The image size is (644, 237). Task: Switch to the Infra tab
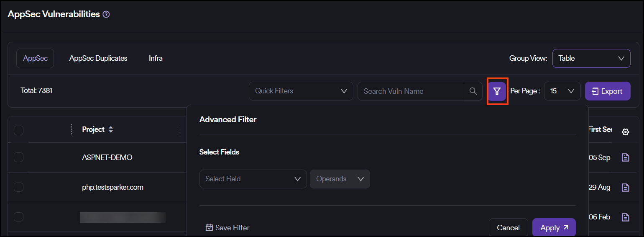click(156, 58)
